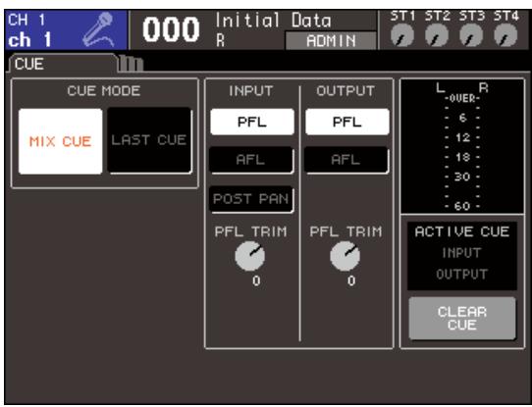This screenshot has width=532, height=407.
Task: Click the CLEAR CUE button
Action: (462, 318)
